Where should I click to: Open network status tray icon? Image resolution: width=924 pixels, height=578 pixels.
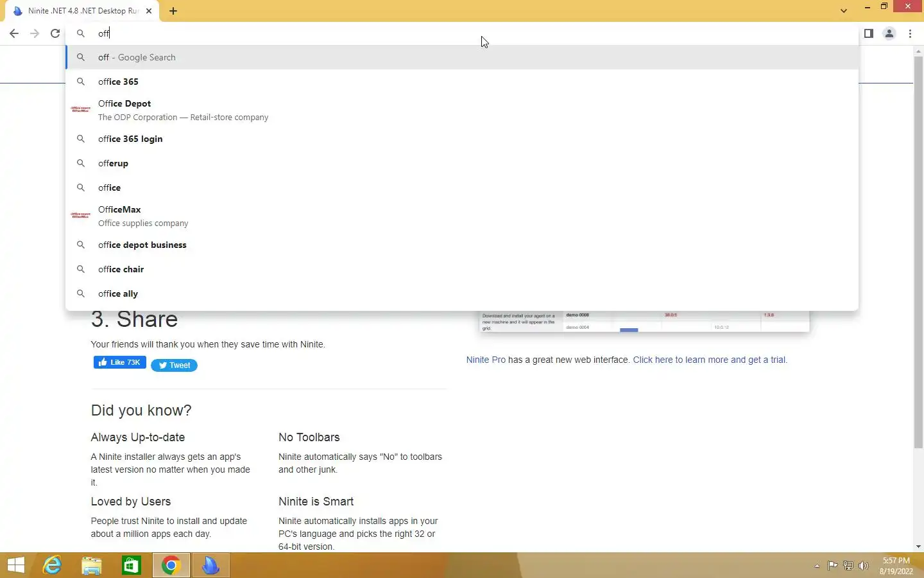[848, 566]
